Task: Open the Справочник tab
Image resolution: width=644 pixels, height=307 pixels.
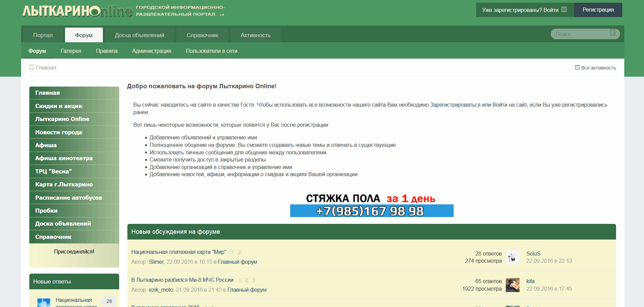Action: coord(203,35)
